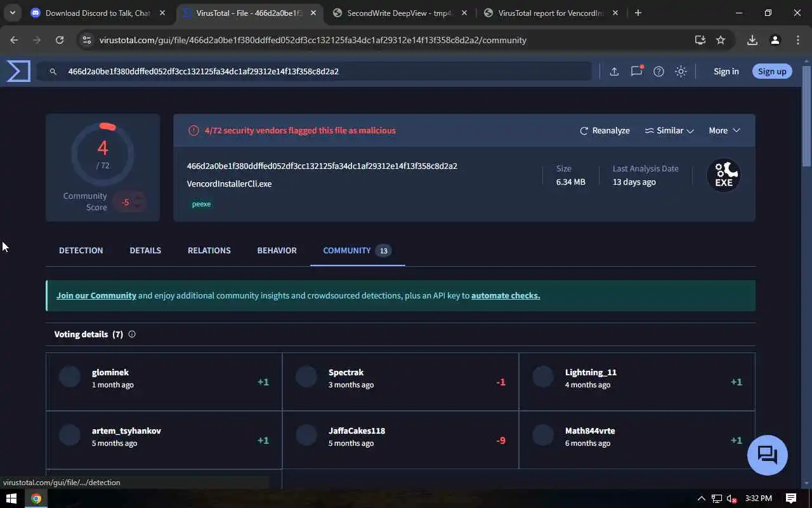812x508 pixels.
Task: Select the COMMUNITY tab
Action: pyautogui.click(x=357, y=250)
